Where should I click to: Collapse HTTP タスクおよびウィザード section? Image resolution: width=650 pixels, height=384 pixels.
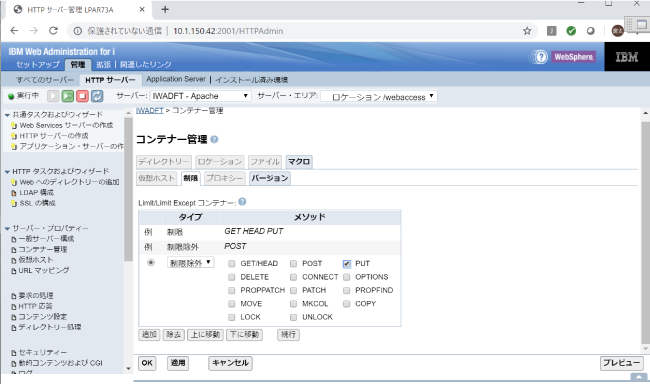[7, 172]
